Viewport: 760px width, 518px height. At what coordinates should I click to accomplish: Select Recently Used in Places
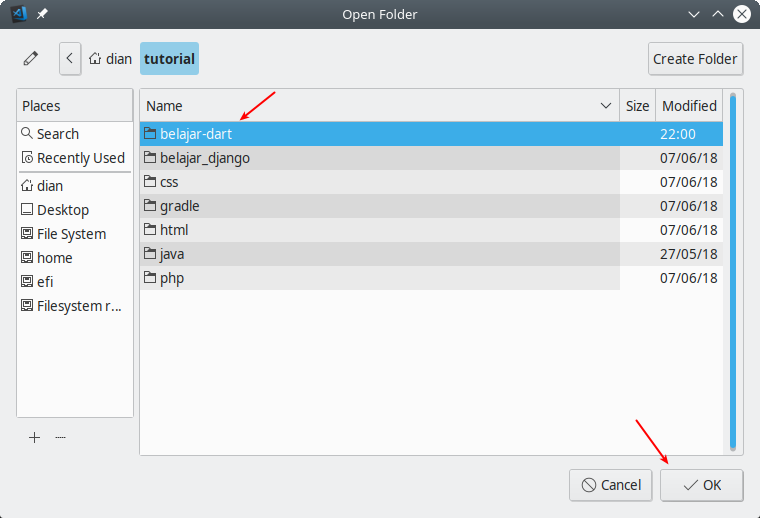point(80,158)
